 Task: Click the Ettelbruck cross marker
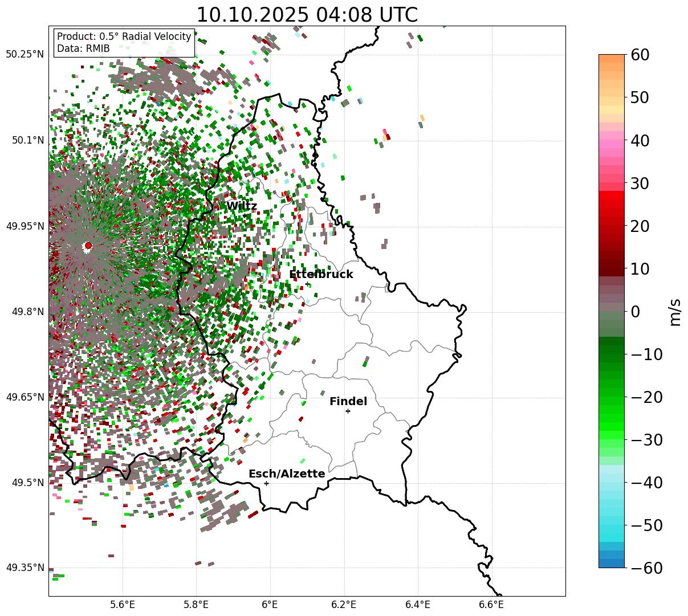pos(307,284)
